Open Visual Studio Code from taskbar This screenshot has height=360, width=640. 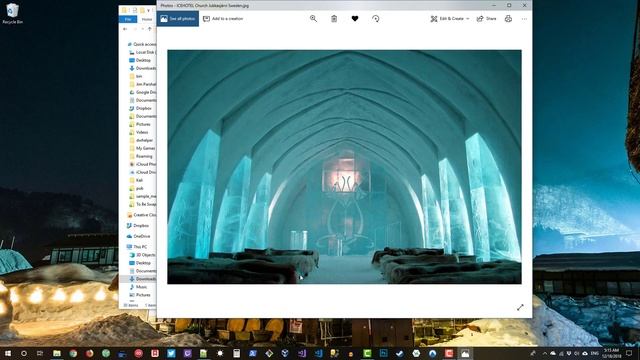coord(318,353)
